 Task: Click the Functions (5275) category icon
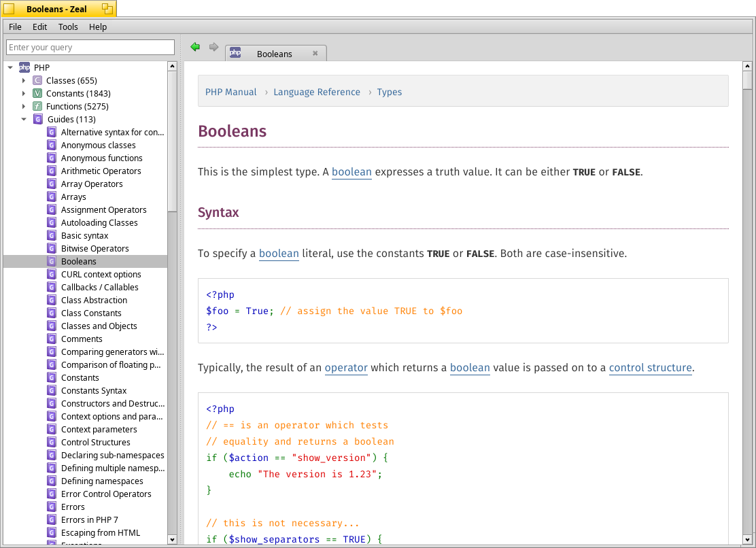(37, 107)
